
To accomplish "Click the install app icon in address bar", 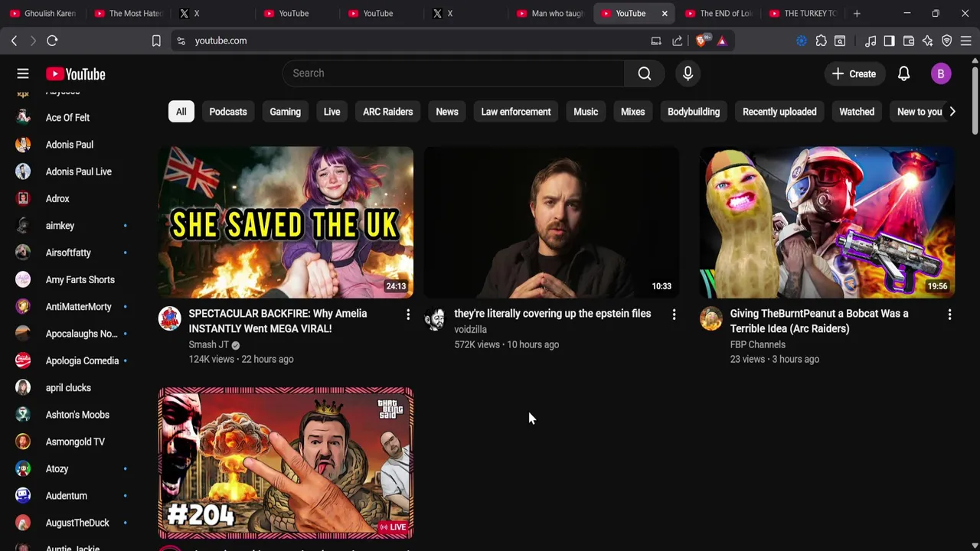I will 656,41.
